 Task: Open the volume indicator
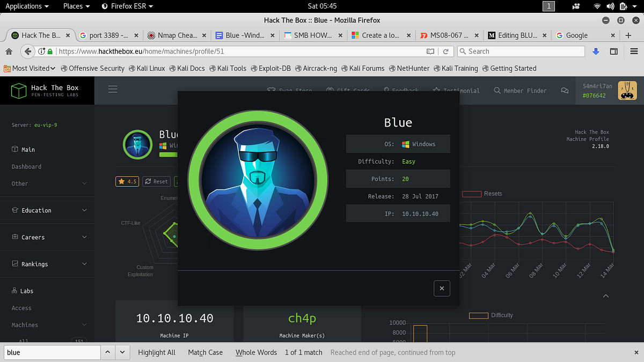click(610, 6)
